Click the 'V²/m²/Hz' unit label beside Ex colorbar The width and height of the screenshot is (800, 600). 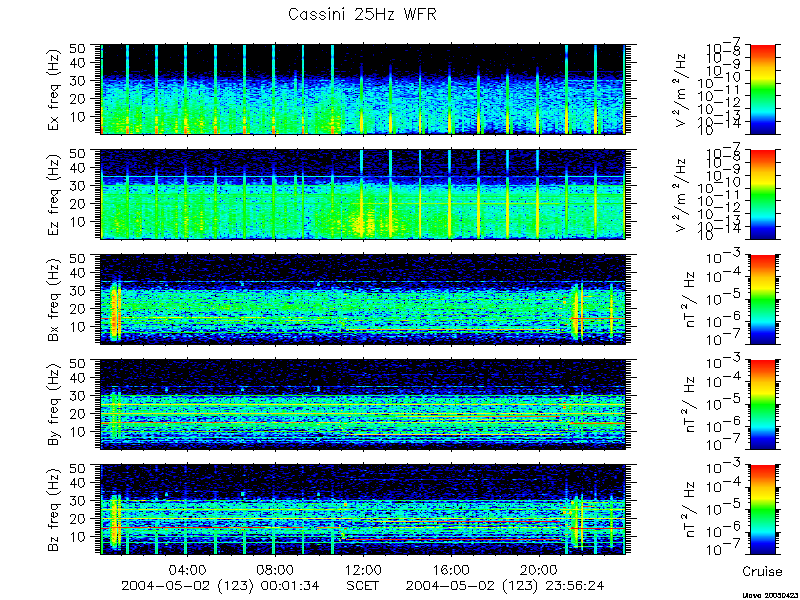[681, 89]
